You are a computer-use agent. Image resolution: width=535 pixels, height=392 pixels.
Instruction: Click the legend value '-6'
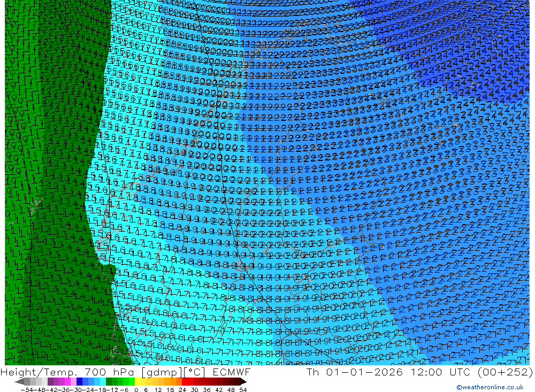[124, 390]
